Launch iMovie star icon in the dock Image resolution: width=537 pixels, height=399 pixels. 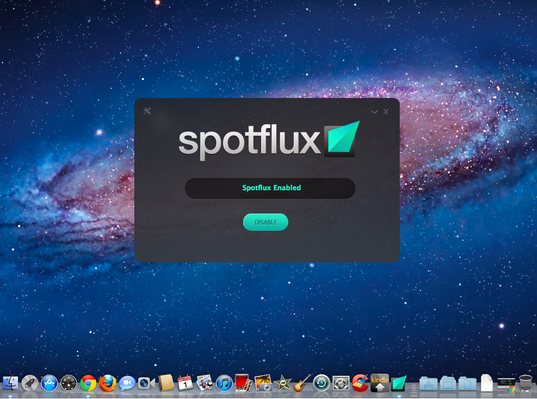(283, 383)
